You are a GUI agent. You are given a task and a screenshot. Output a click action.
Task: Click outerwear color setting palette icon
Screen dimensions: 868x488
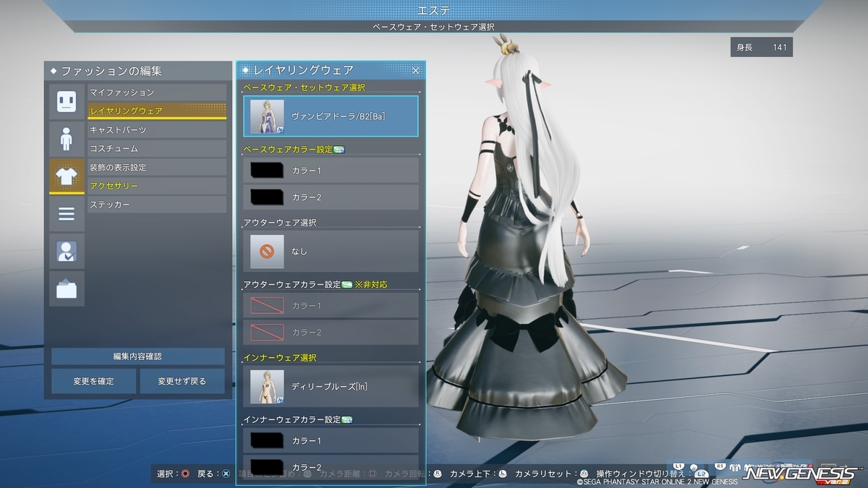(347, 284)
